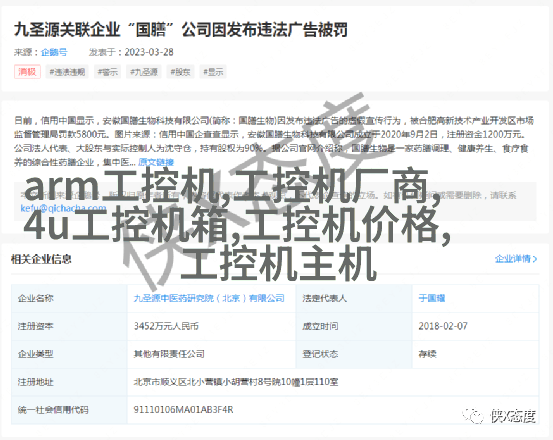Open legal representative 于国福 link
This screenshot has width=553, height=440.
432,298
